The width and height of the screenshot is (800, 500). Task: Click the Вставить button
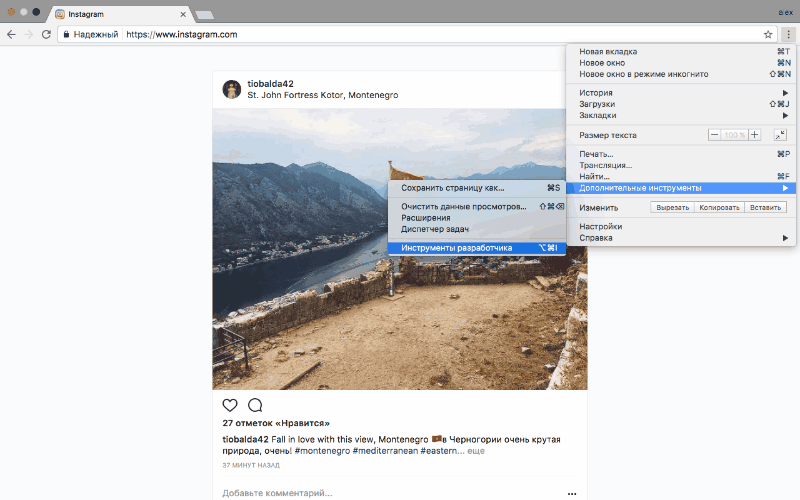(x=765, y=208)
